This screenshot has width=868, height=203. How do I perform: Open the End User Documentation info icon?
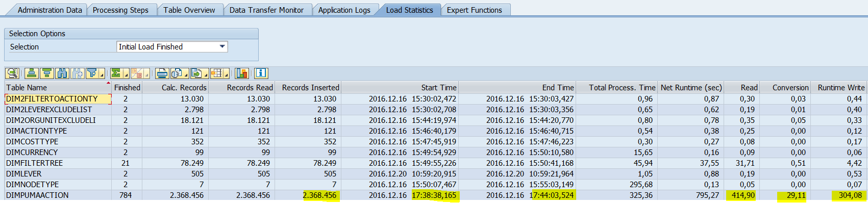point(261,73)
